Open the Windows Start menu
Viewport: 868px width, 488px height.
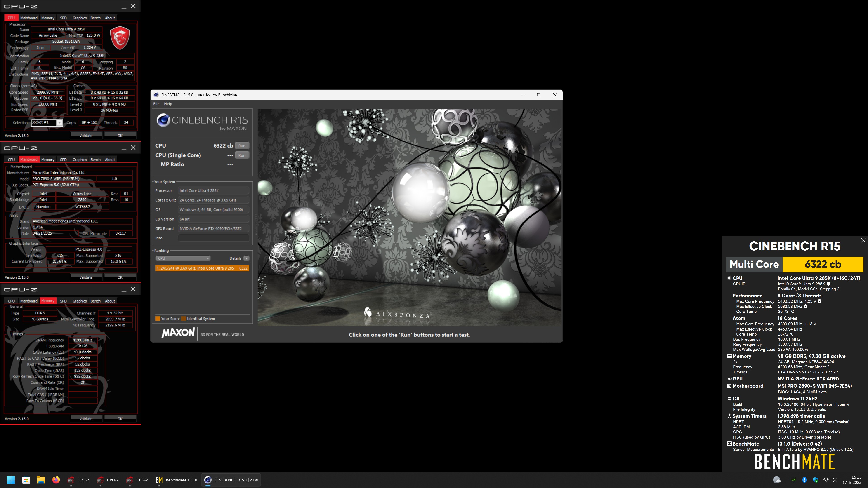[11, 480]
